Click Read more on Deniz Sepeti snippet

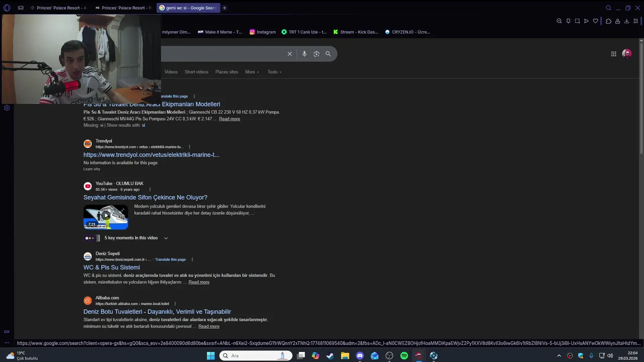click(199, 282)
